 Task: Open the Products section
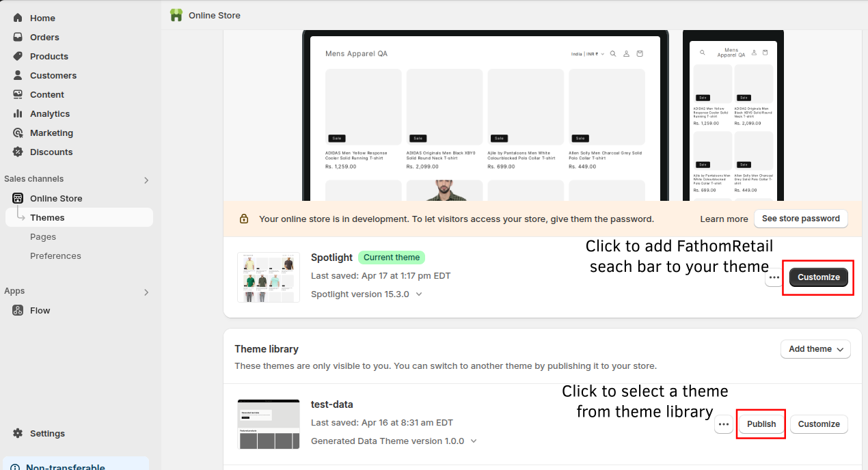tap(47, 56)
